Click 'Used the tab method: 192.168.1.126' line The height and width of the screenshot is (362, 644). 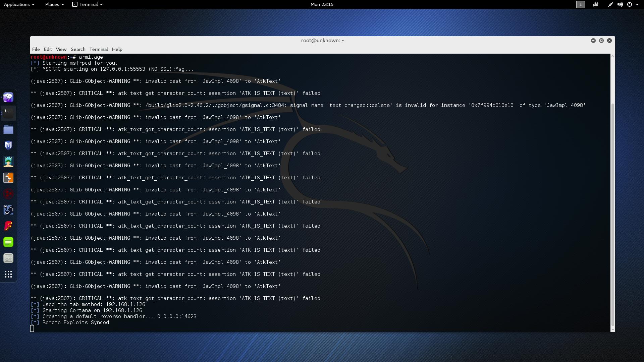88,304
